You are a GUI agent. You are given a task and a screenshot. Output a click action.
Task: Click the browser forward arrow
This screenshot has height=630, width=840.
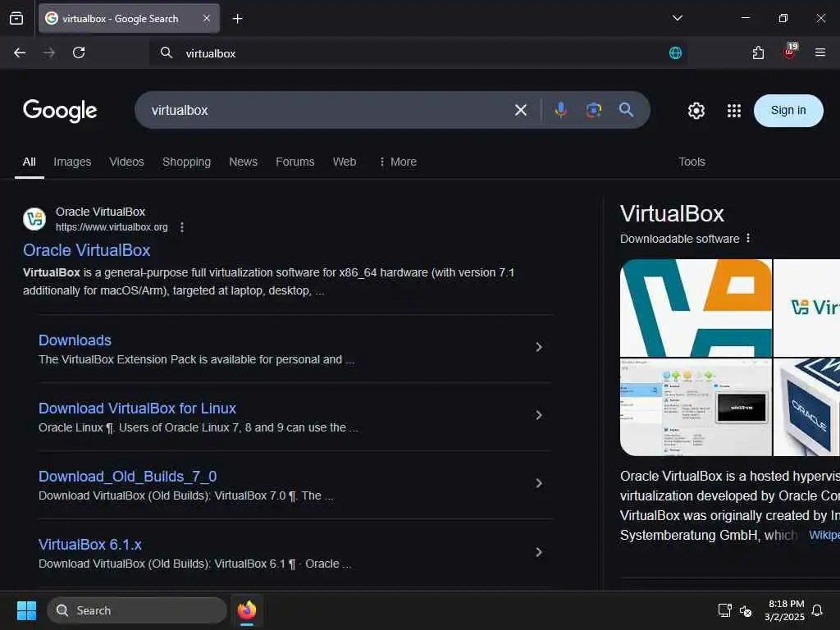[x=49, y=52]
